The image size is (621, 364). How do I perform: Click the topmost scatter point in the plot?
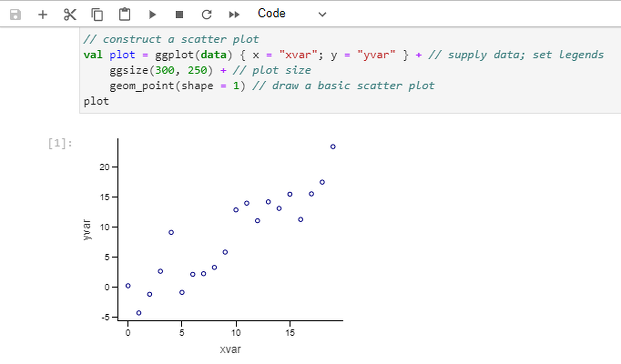(333, 147)
